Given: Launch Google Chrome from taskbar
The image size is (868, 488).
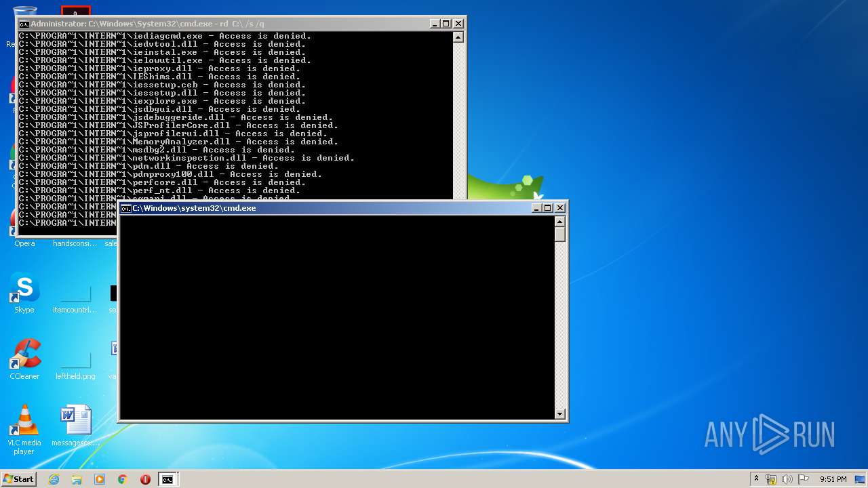Looking at the screenshot, I should [122, 479].
